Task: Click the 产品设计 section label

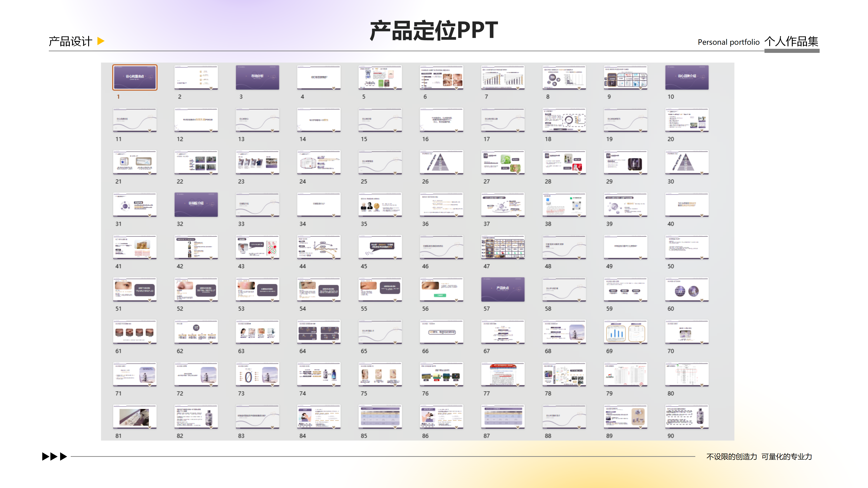Action: (x=71, y=41)
